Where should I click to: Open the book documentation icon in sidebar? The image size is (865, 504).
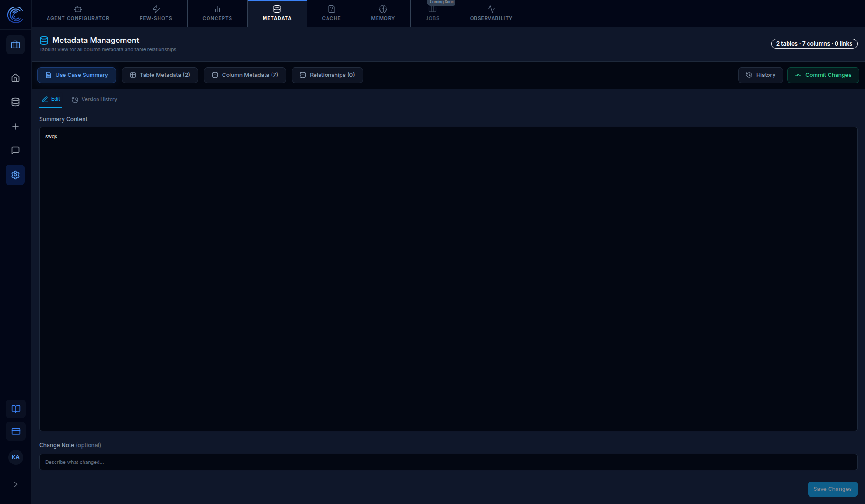pos(15,409)
